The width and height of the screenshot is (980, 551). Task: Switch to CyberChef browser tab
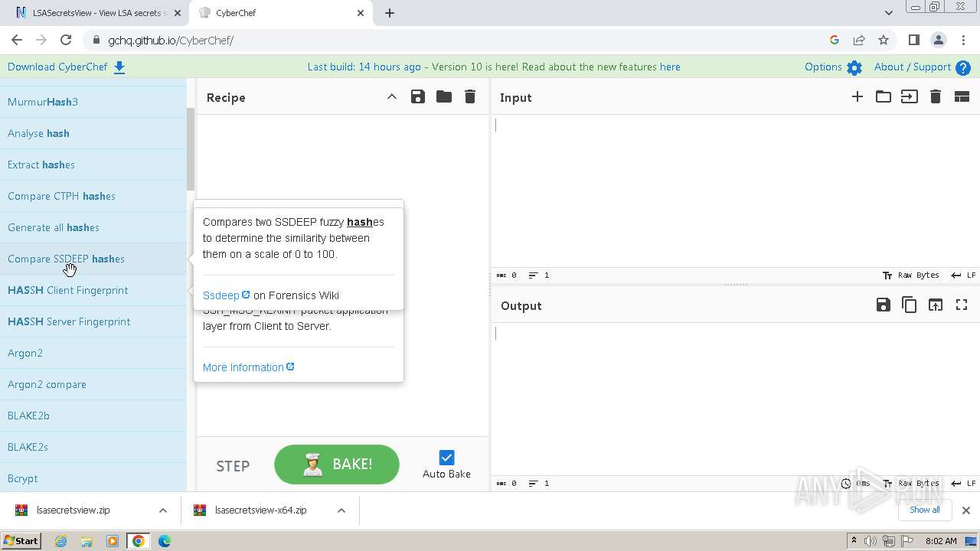pyautogui.click(x=281, y=13)
